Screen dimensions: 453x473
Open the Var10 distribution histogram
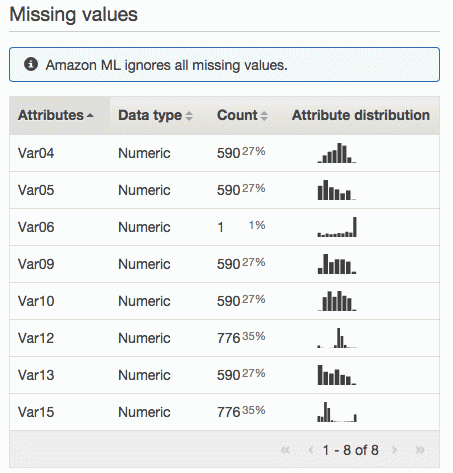(337, 301)
